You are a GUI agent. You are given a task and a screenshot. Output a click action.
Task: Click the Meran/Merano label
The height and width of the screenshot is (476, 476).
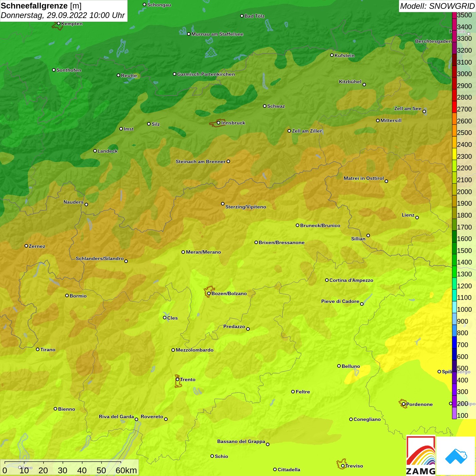(x=203, y=252)
